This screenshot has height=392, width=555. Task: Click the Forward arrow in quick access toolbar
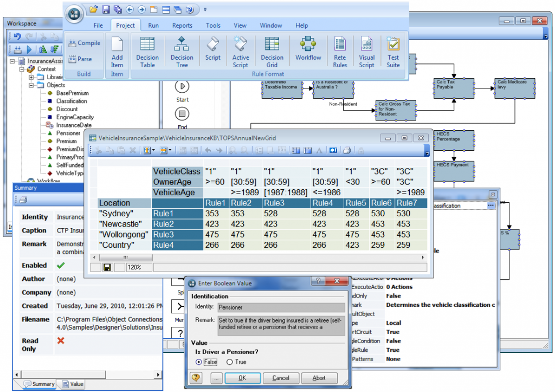click(141, 10)
